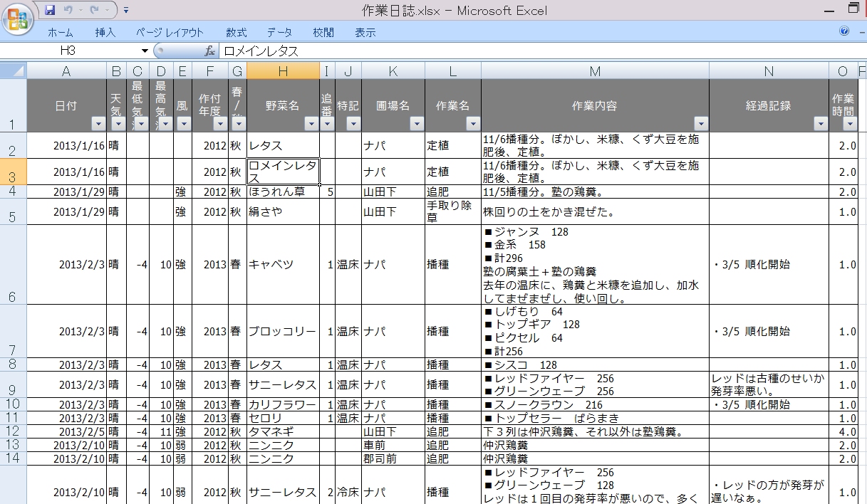Select the date cell 2013/2/5

click(x=67, y=431)
